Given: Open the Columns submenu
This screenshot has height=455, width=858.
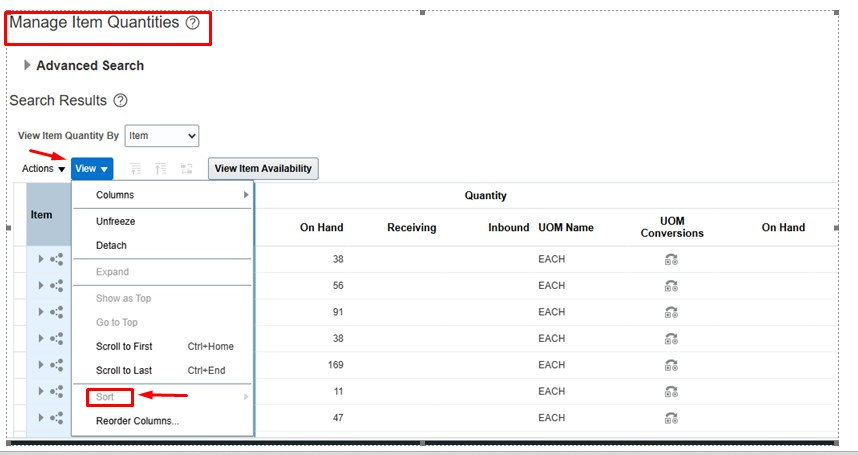Looking at the screenshot, I should point(163,195).
